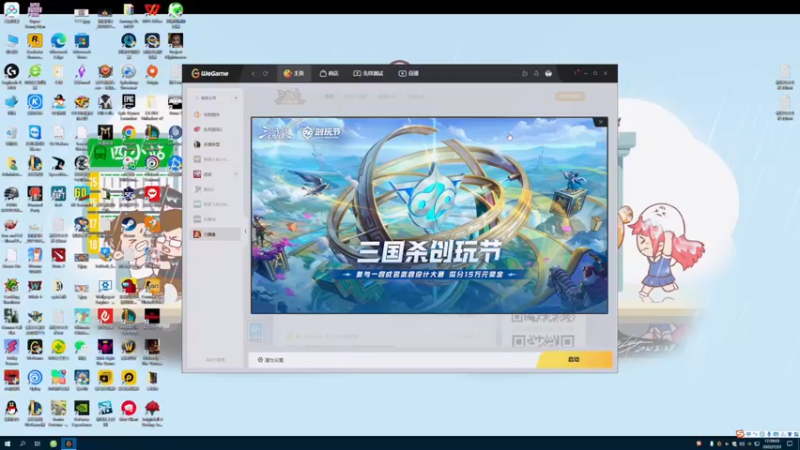Viewport: 800px width, 450px height.
Task: Open the 先锋测试 tab in WeGame
Action: [368, 73]
